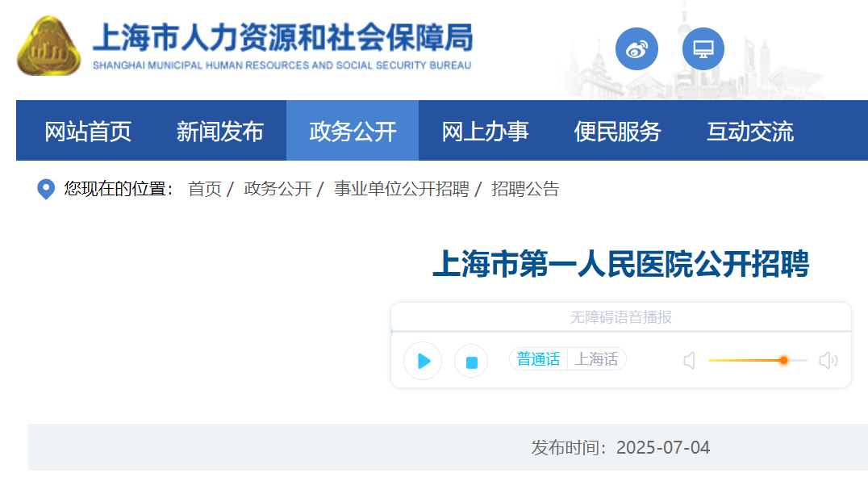The width and height of the screenshot is (868, 494).
Task: Open 便民服务 nav item
Action: coord(617,132)
